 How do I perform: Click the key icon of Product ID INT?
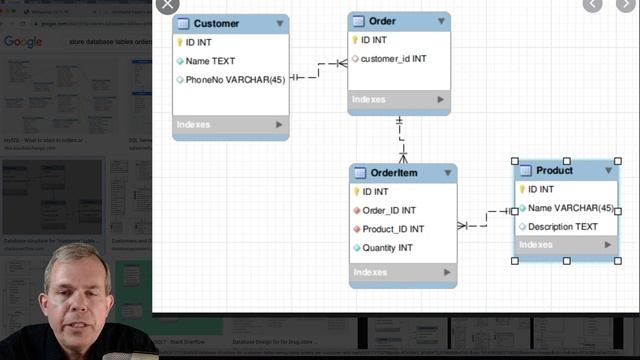[522, 189]
